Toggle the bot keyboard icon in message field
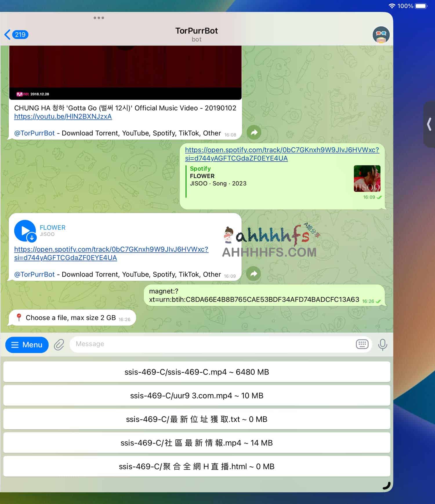Viewport: 435px width, 504px height. click(362, 344)
